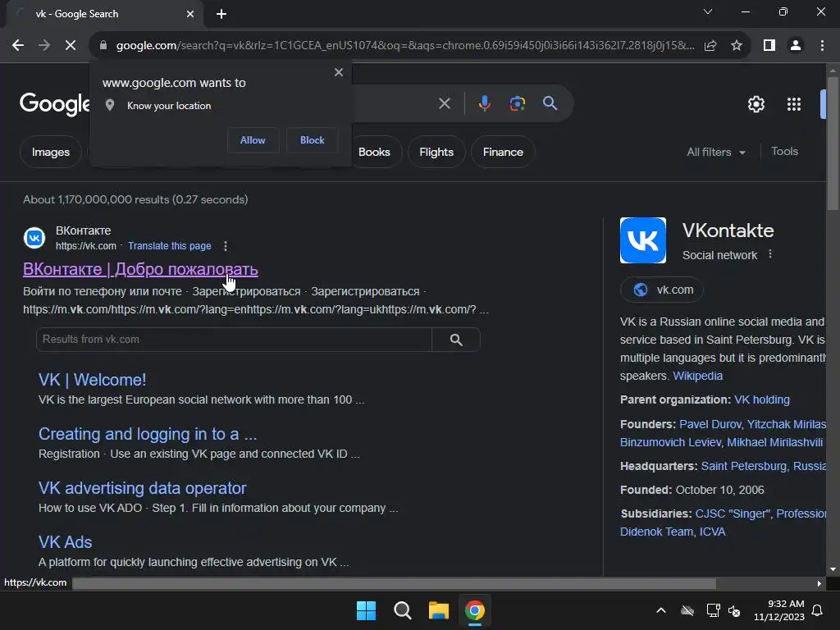Open Chrome three-dot menu
The height and width of the screenshot is (630, 840).
coord(822,46)
